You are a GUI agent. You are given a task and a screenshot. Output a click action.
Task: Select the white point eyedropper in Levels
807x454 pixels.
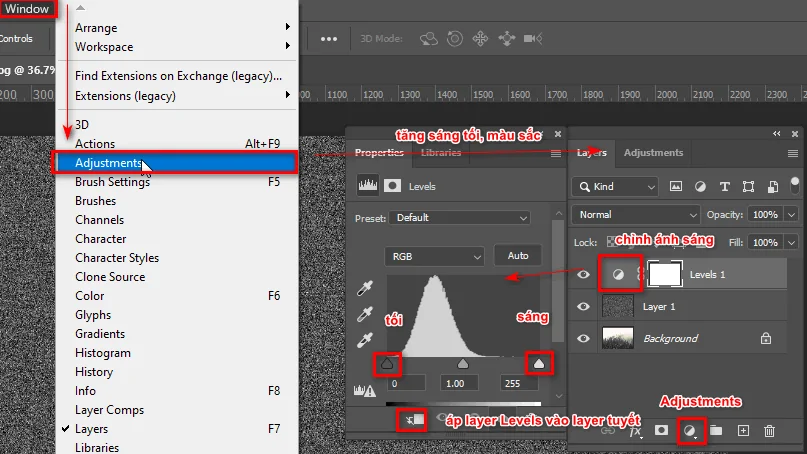point(366,340)
